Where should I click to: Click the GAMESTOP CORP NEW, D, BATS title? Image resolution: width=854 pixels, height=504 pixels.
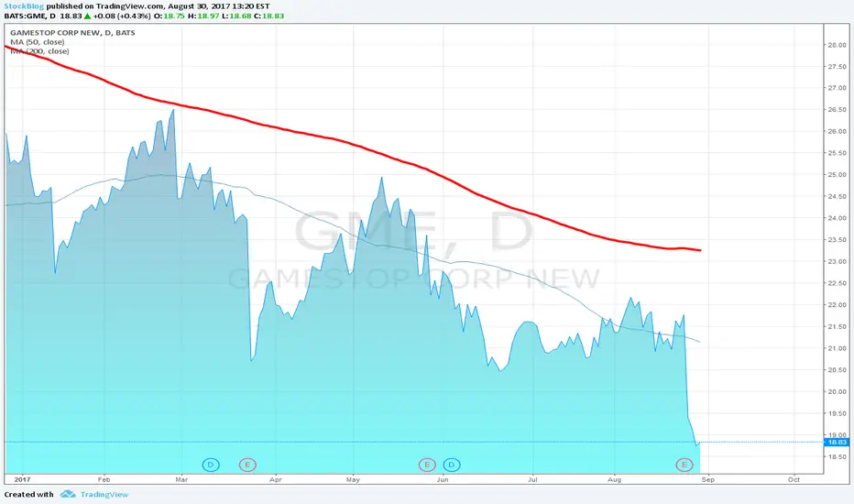coord(72,33)
